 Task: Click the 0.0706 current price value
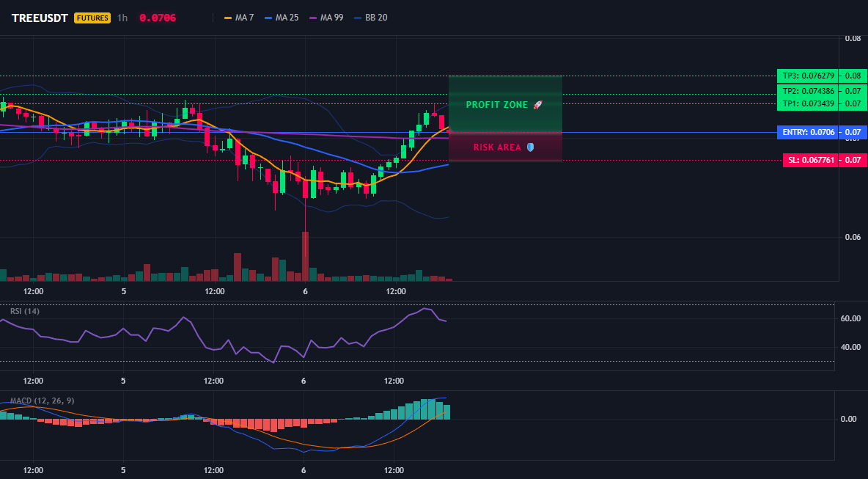(158, 18)
